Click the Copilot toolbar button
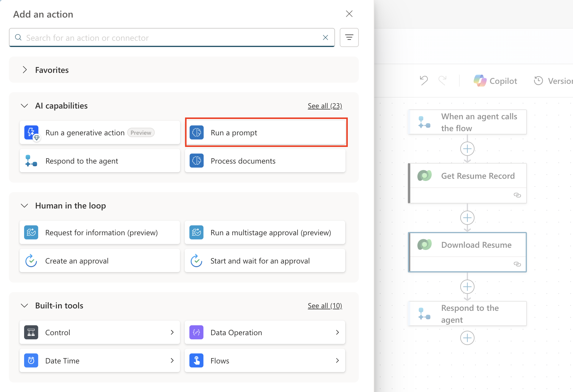 coord(496,81)
